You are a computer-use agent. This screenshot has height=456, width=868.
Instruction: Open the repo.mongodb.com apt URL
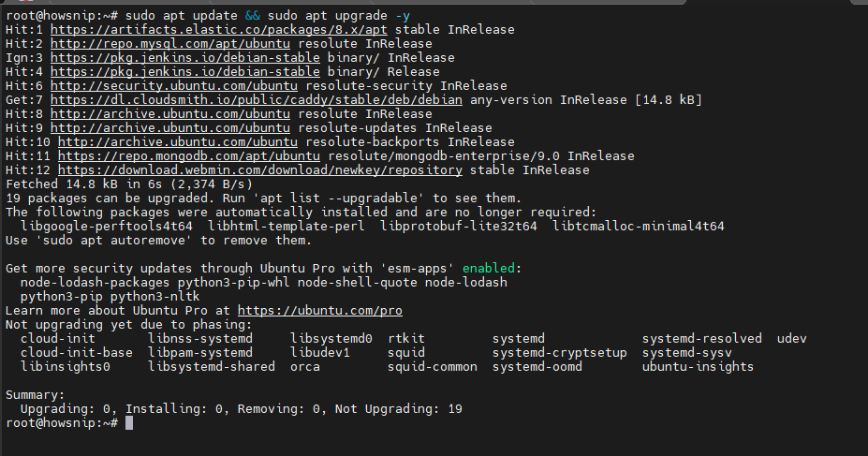(189, 156)
